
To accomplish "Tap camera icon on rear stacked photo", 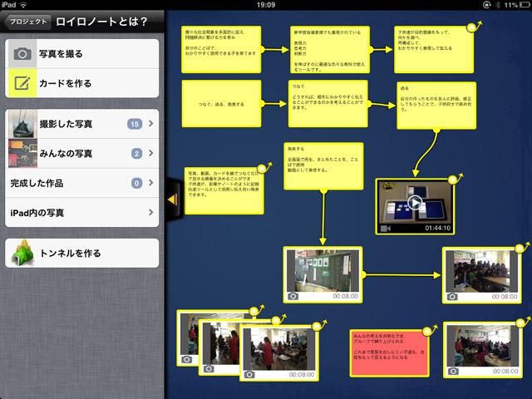I will pyautogui.click(x=186, y=360).
